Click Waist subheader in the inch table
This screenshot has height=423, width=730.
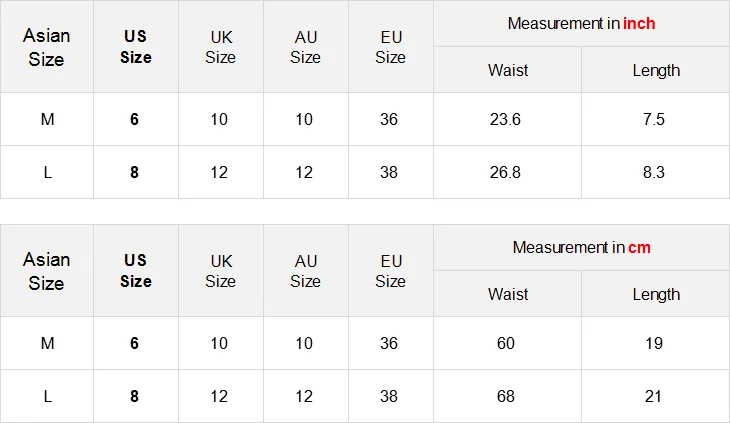(x=508, y=70)
